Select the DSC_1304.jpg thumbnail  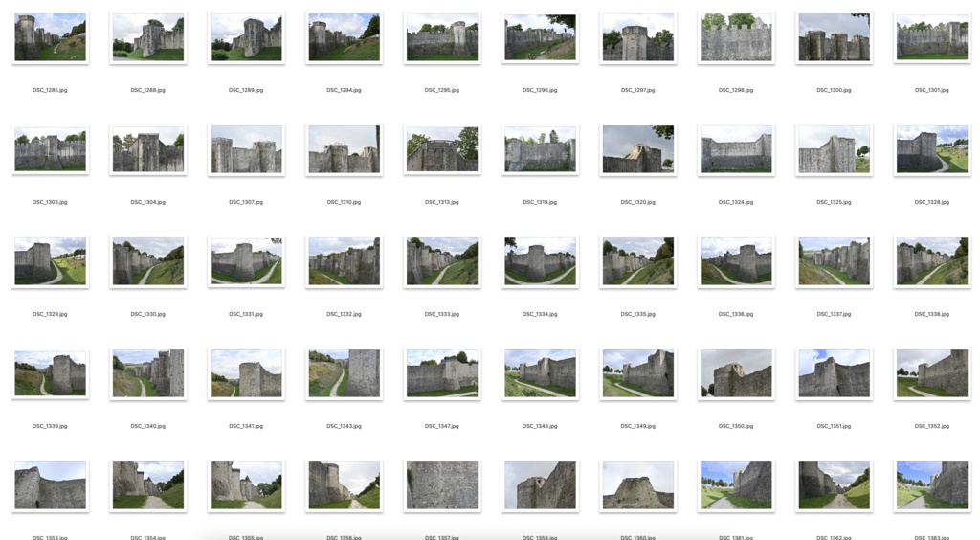click(x=148, y=149)
